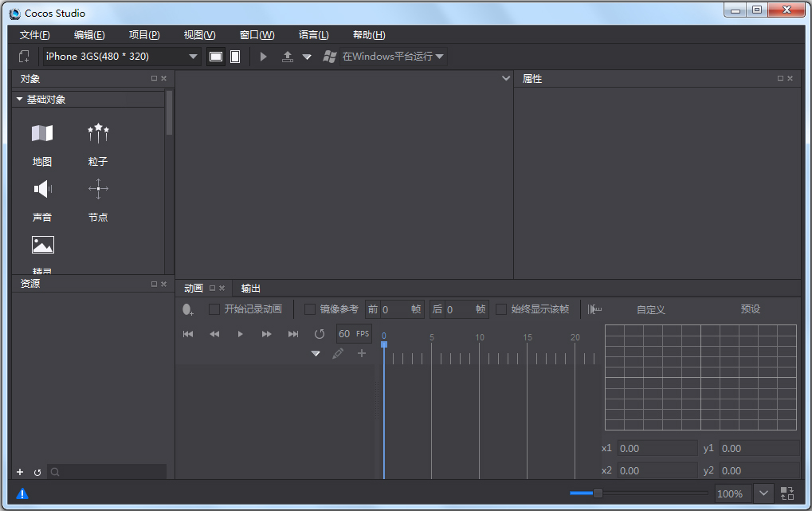Image resolution: width=812 pixels, height=511 pixels.
Task: Switch to landscape orientation icon
Action: tap(215, 57)
